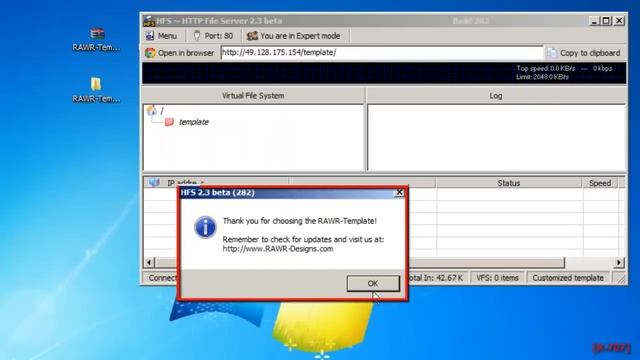Click the red template folder icon
The height and width of the screenshot is (360, 640).
pos(169,122)
